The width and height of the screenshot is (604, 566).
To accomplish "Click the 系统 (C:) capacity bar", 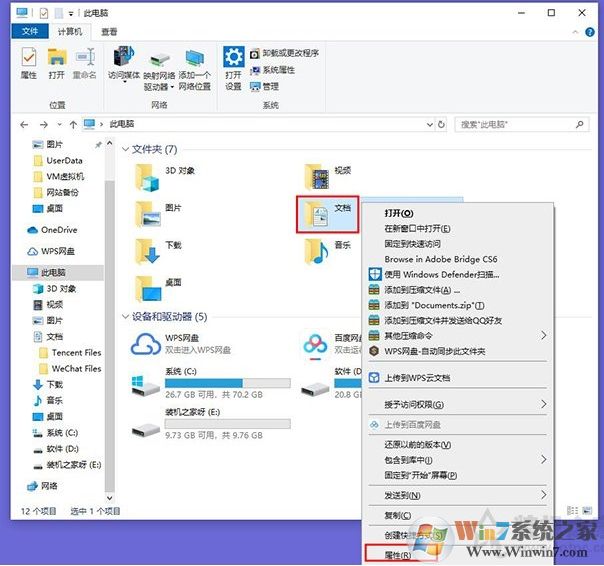I will (228, 383).
